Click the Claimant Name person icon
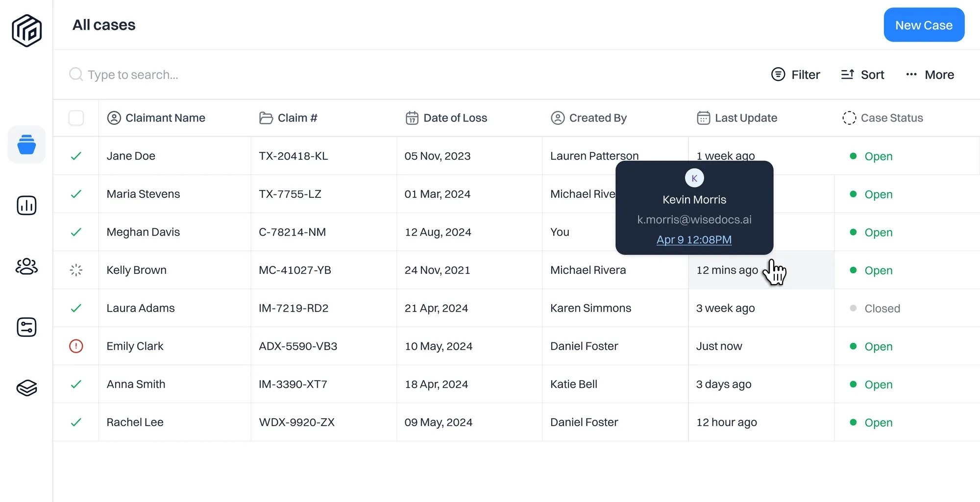Screen dimensions: 980x502 (x=114, y=118)
